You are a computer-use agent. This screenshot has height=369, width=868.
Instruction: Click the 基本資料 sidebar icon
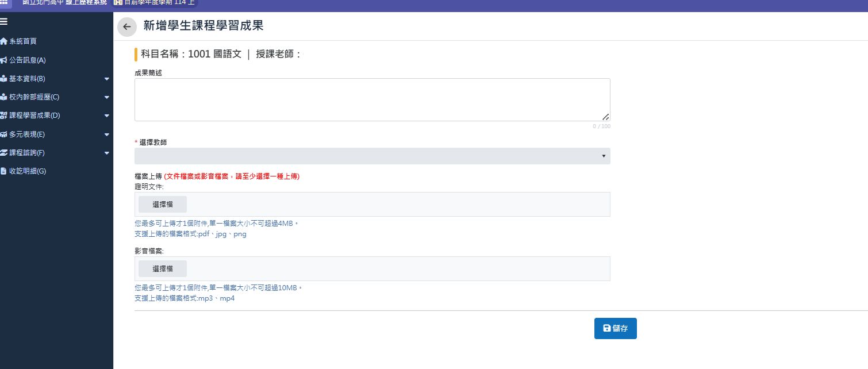pos(4,79)
